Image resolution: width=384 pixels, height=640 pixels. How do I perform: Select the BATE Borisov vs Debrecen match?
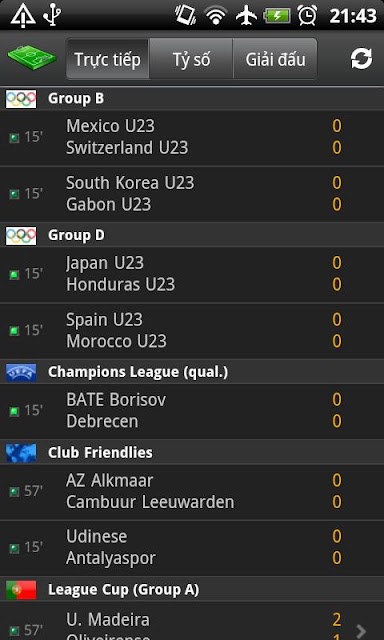192,411
